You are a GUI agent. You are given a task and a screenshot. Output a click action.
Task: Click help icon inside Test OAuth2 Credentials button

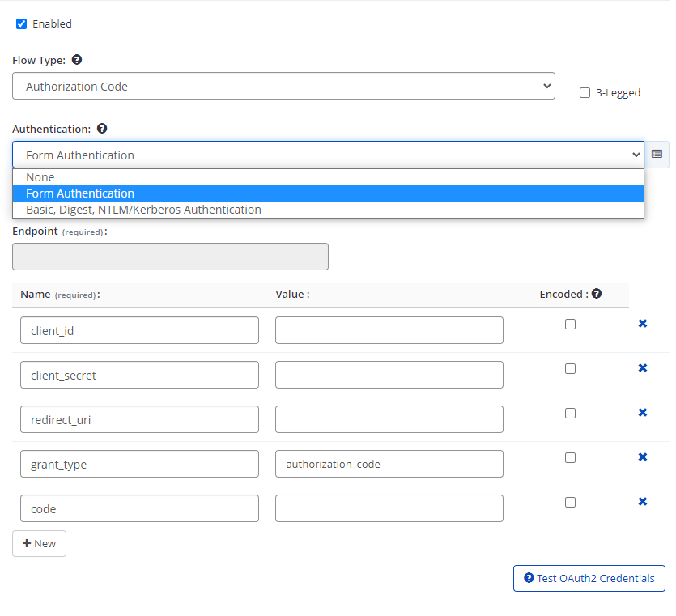click(529, 578)
